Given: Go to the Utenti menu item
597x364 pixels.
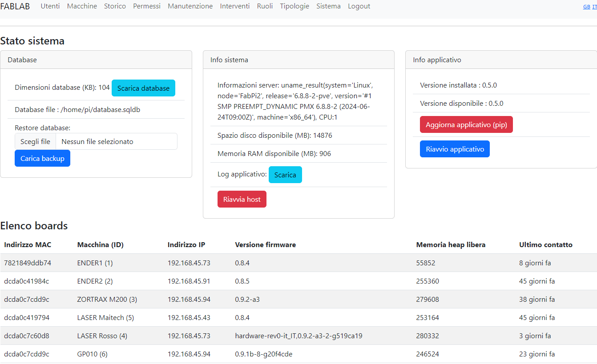Looking at the screenshot, I should pos(50,6).
